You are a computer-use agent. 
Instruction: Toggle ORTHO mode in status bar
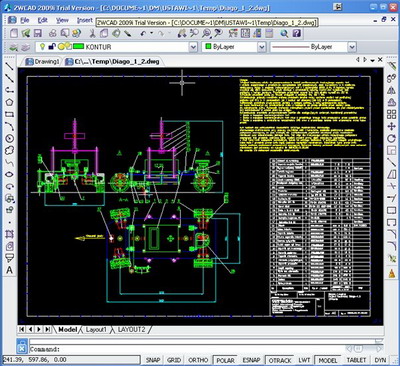click(x=198, y=360)
